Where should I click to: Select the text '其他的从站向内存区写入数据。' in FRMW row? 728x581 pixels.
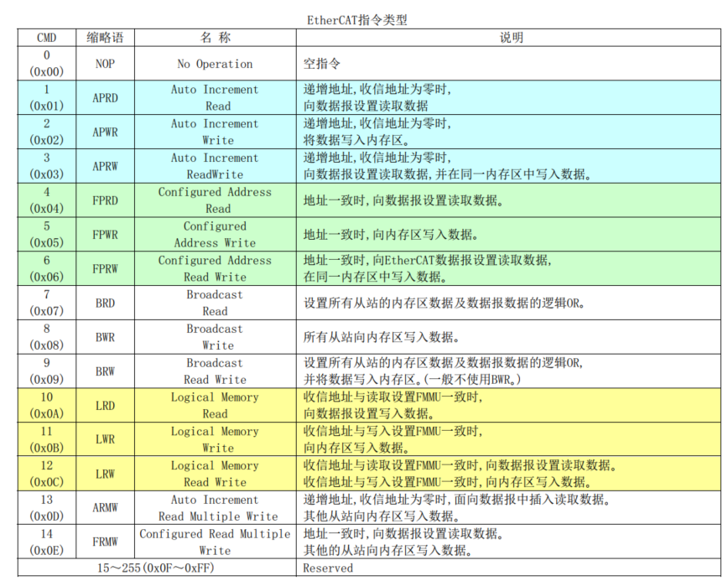coord(388,550)
